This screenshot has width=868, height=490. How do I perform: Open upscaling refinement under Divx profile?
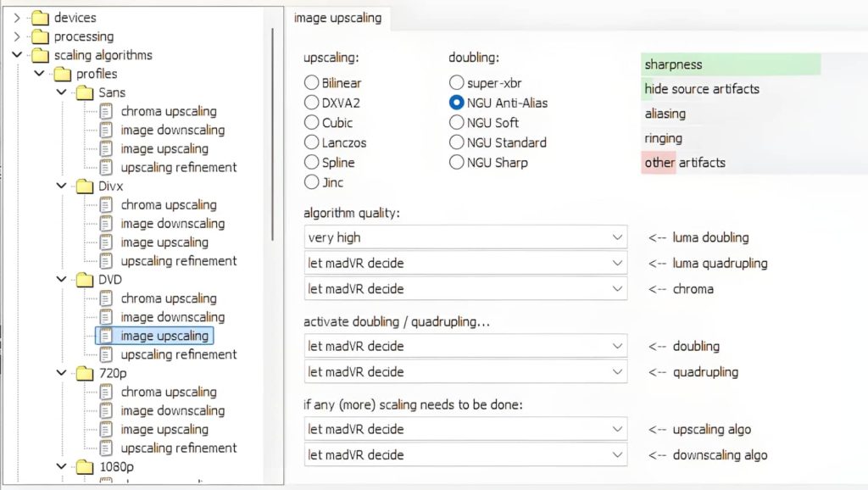click(178, 261)
